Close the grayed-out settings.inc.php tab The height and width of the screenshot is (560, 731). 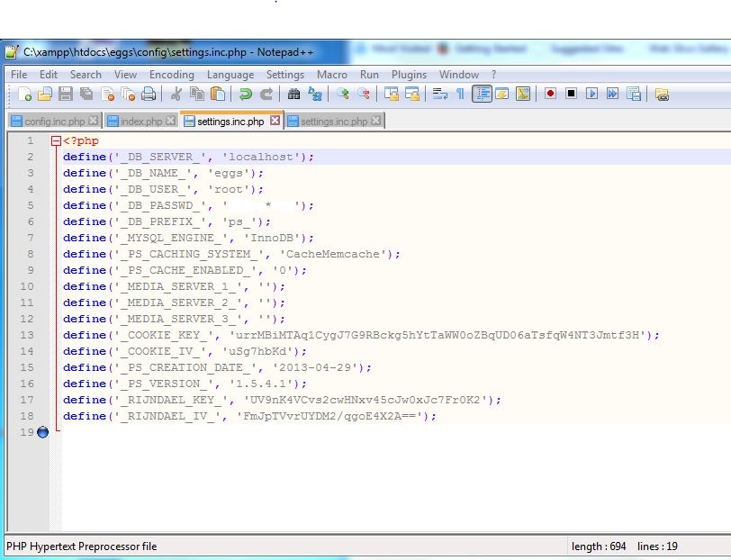375,121
